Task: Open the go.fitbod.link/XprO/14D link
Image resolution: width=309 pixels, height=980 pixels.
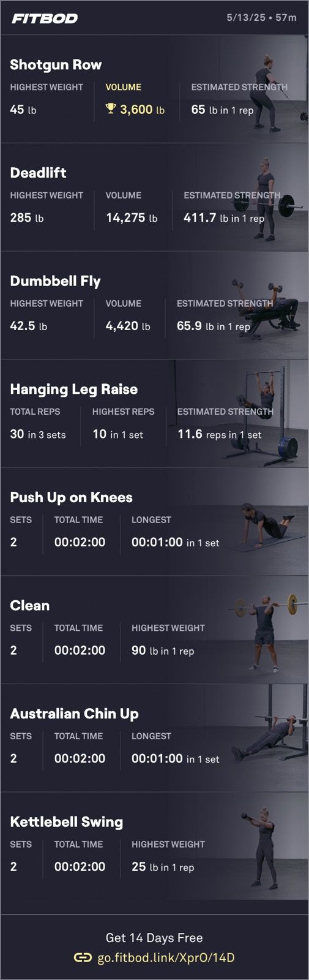Action: click(x=166, y=957)
